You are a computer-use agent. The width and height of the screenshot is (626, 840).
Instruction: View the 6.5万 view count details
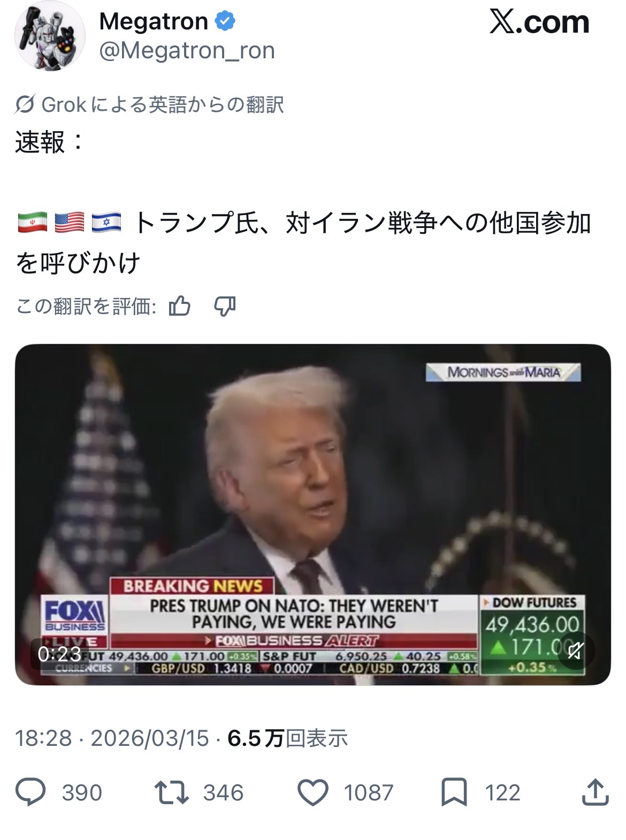(x=288, y=738)
